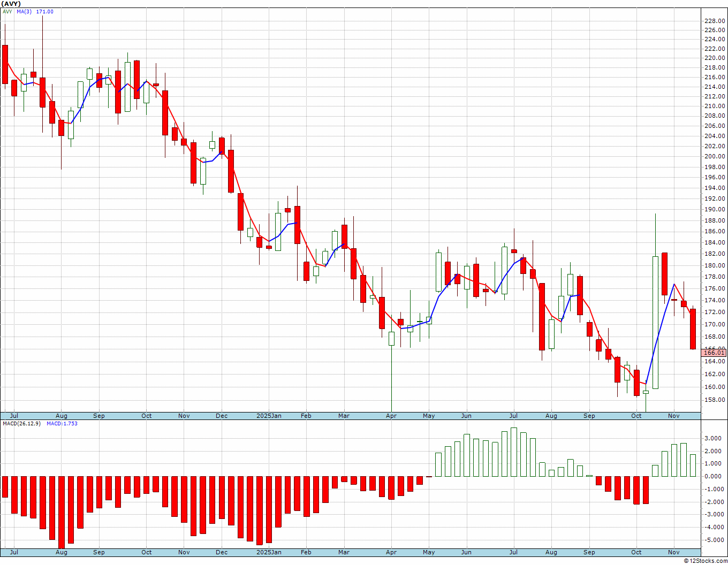Screen dimensions: 728x565
Task: Click the 2025Jan label under the MACD panel
Action: (269, 552)
